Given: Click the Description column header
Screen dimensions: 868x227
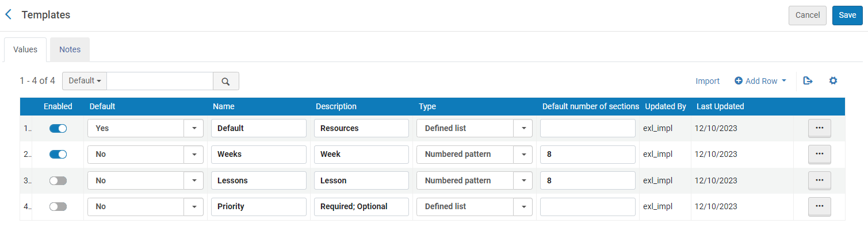Looking at the screenshot, I should pyautogui.click(x=336, y=106).
